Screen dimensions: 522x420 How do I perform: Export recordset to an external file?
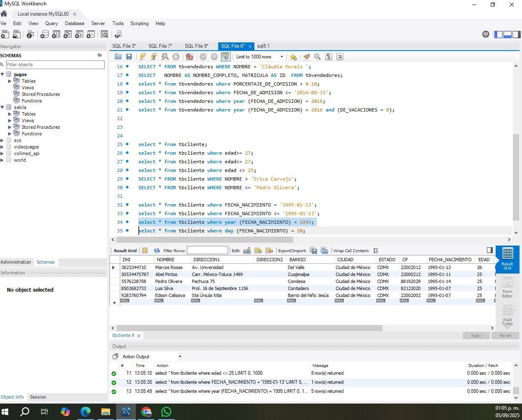(x=313, y=251)
